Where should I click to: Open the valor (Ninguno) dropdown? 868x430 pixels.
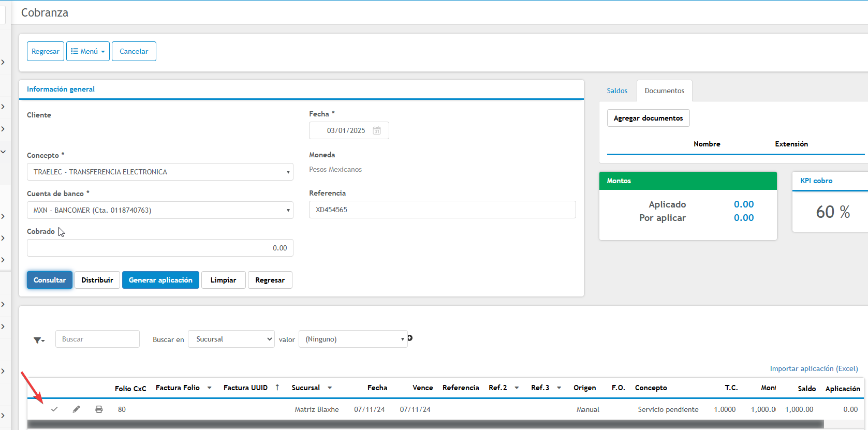[x=353, y=339]
